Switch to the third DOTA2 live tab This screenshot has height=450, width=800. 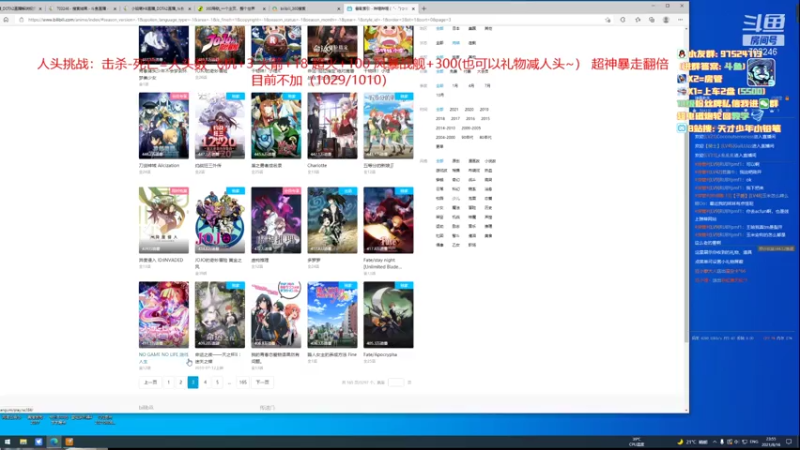[157, 9]
